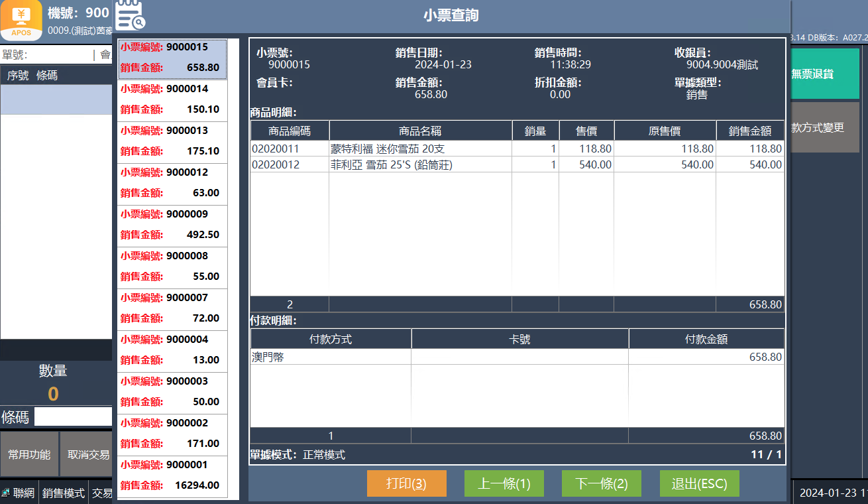Click the APOS application logo icon
Image resolution: width=868 pixels, height=504 pixels.
21,20
